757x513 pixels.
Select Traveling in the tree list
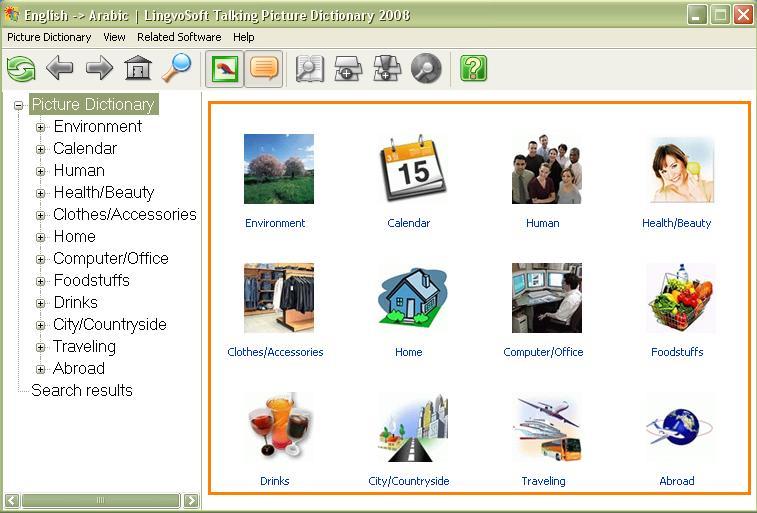(x=84, y=347)
